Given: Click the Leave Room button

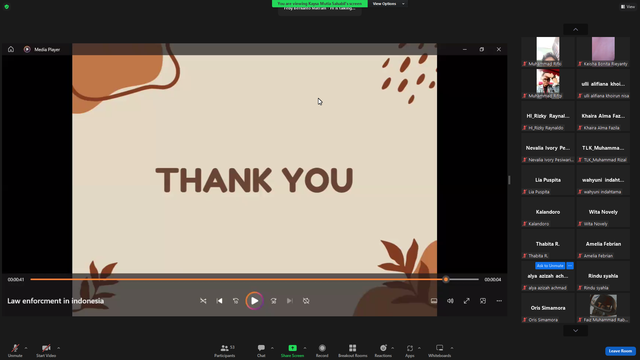Looking at the screenshot, I should tap(620, 351).
